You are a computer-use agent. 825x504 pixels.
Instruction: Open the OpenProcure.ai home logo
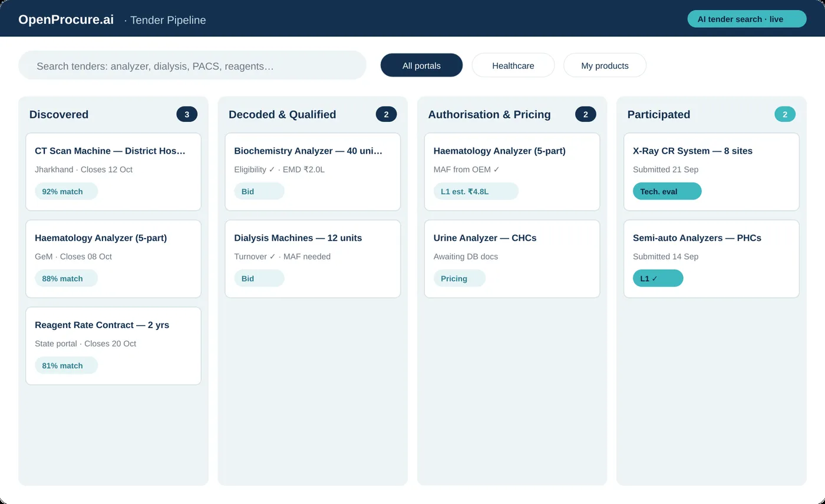click(x=66, y=19)
